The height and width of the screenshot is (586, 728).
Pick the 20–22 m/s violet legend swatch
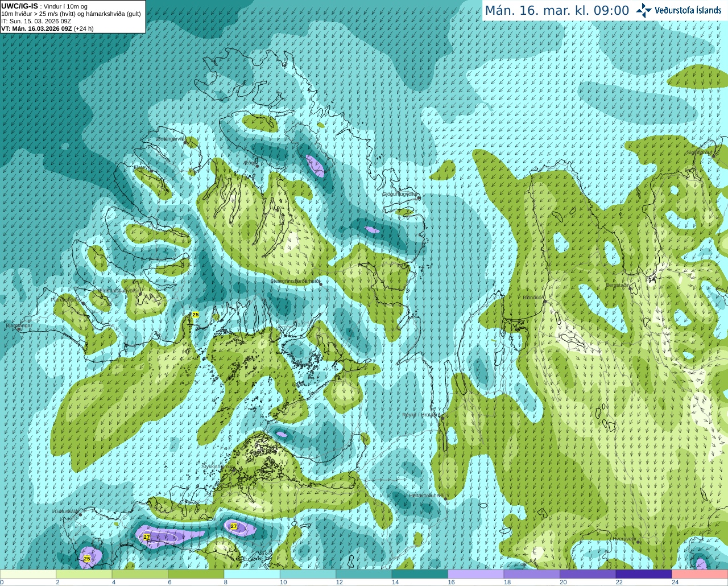(x=588, y=574)
